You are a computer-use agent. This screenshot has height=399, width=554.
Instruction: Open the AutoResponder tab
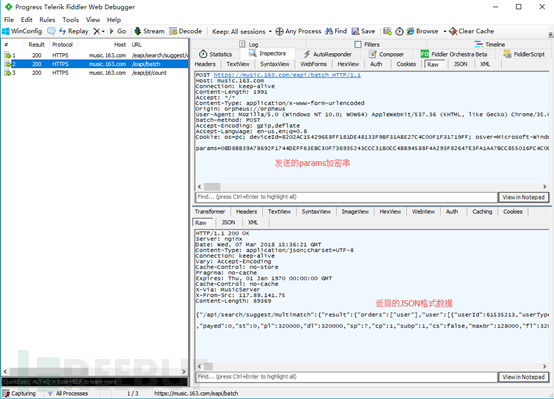coord(328,54)
